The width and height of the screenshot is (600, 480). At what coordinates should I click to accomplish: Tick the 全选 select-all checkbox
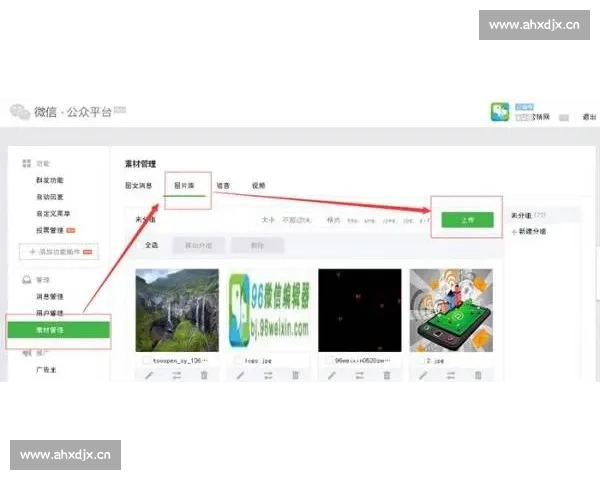[139, 245]
